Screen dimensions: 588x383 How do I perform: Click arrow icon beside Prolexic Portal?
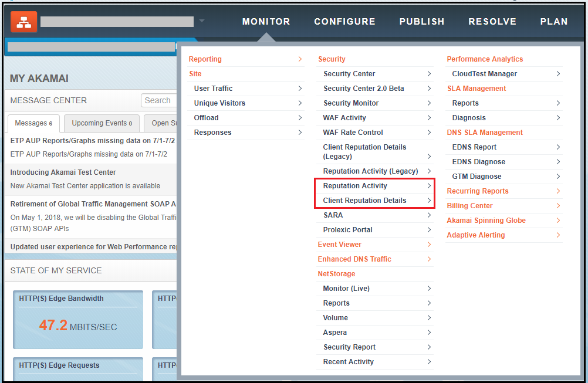(x=429, y=230)
